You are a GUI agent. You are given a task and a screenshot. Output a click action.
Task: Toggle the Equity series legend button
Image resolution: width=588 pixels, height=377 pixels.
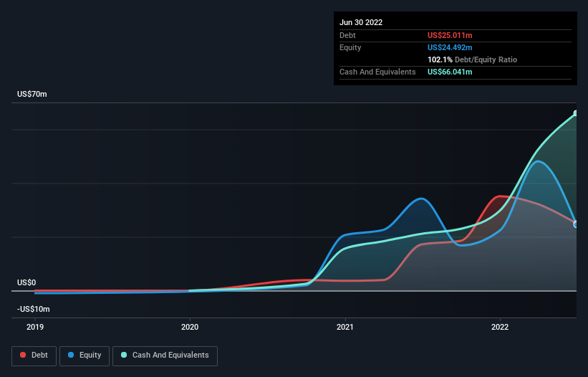coord(85,355)
